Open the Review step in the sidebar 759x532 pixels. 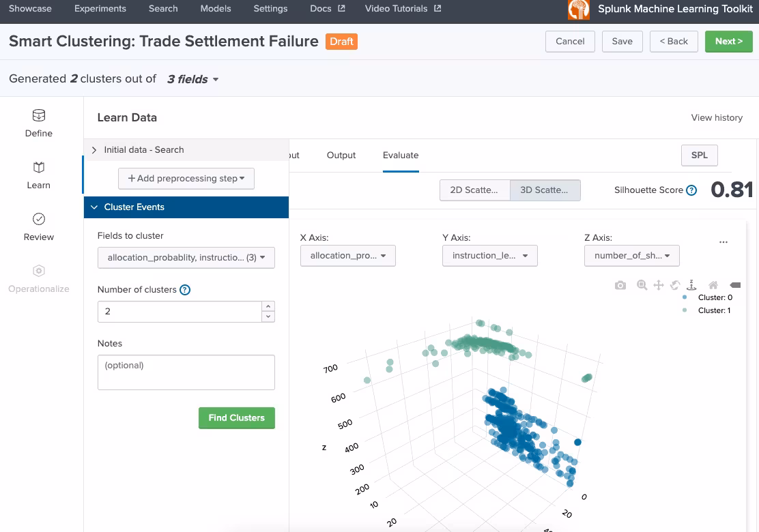(39, 226)
